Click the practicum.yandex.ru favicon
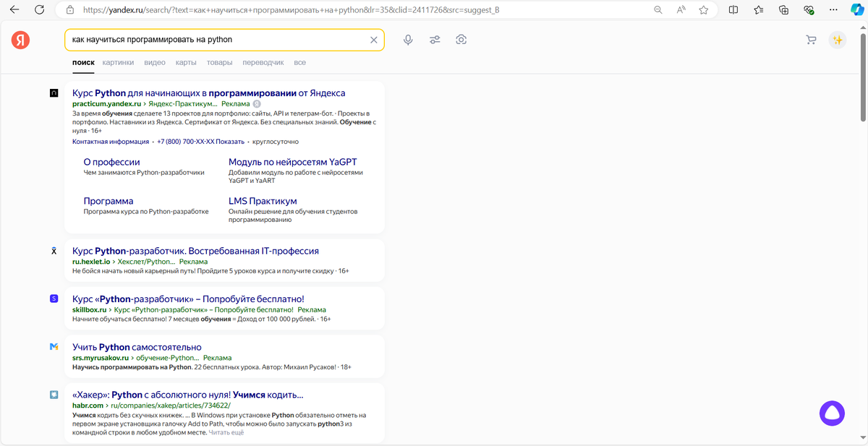The image size is (868, 446). tap(54, 93)
